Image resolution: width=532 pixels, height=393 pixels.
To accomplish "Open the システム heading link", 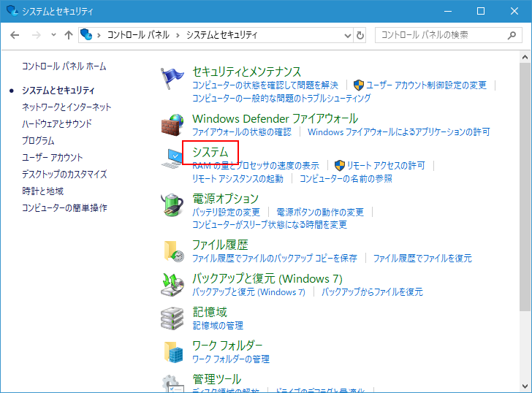I will pos(210,152).
